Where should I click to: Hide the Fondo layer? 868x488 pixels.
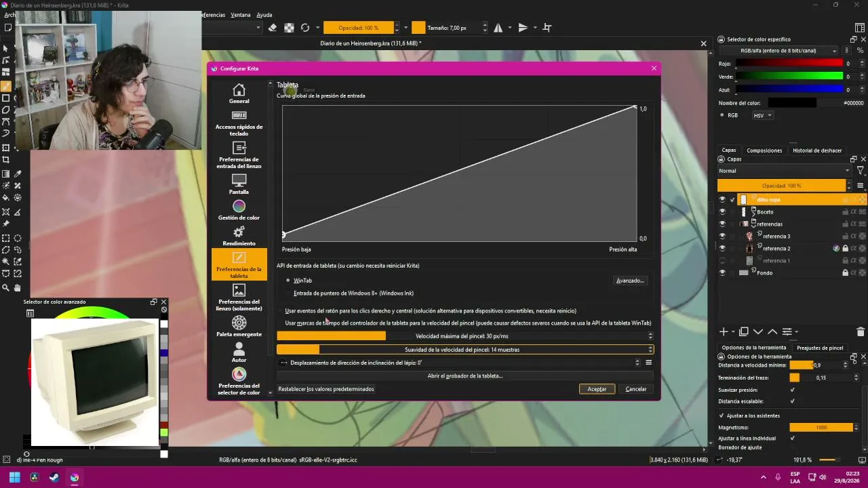722,273
